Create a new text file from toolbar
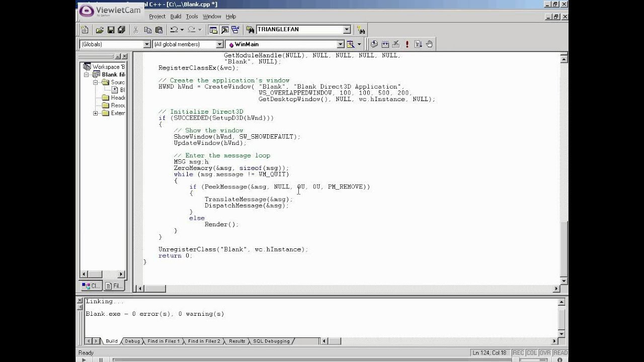 [85, 30]
